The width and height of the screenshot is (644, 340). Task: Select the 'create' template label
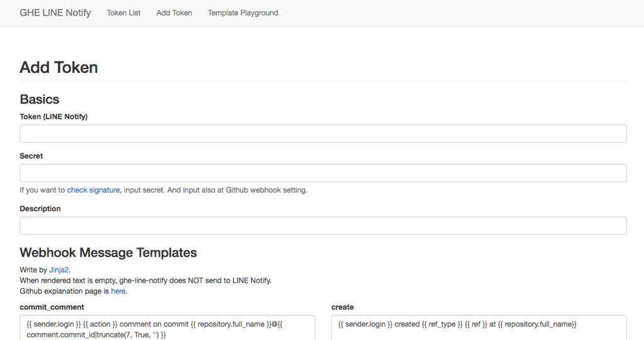click(x=343, y=307)
